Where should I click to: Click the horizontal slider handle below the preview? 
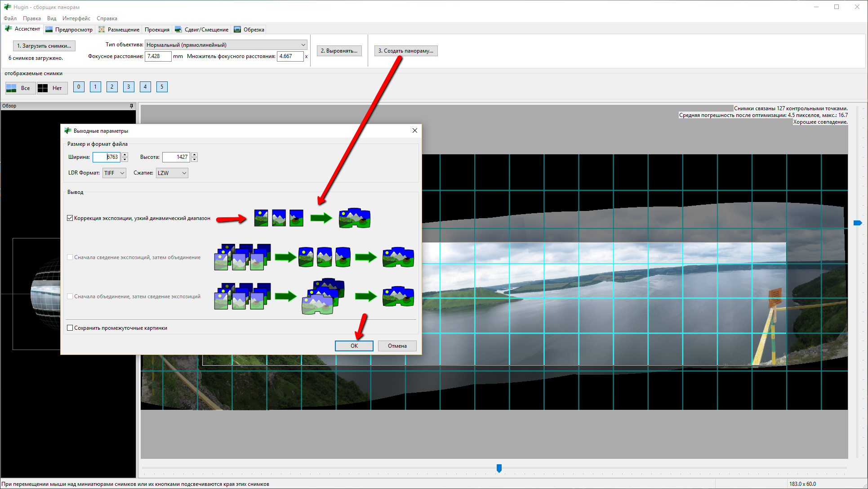tap(499, 468)
